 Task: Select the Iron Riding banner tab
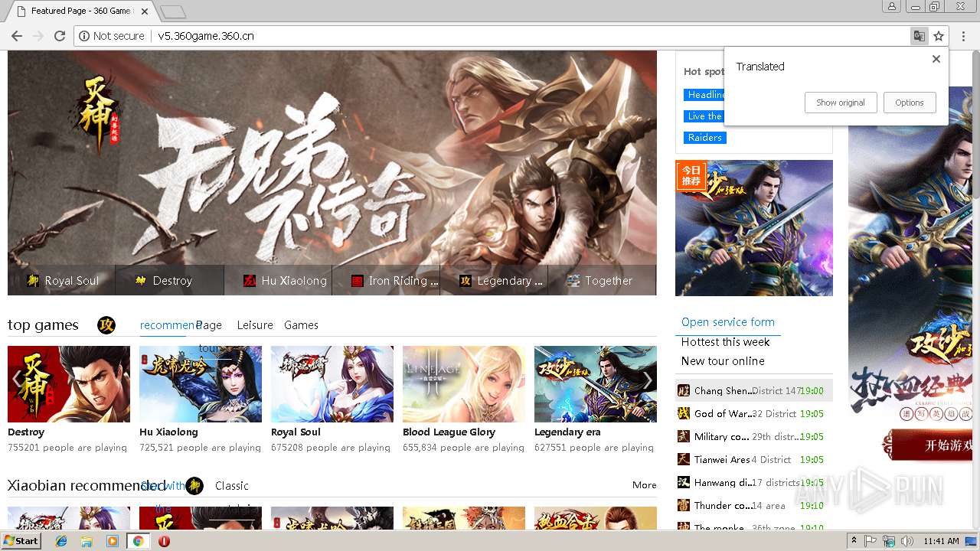coord(386,280)
